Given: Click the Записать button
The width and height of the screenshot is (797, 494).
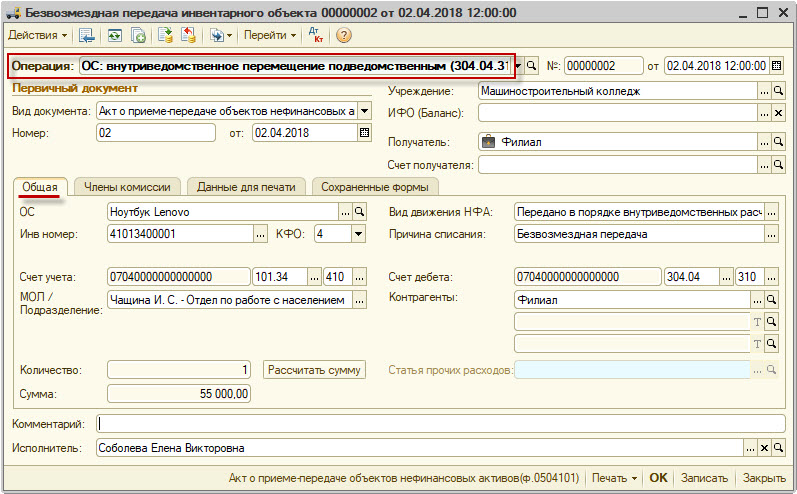Looking at the screenshot, I should [x=704, y=478].
